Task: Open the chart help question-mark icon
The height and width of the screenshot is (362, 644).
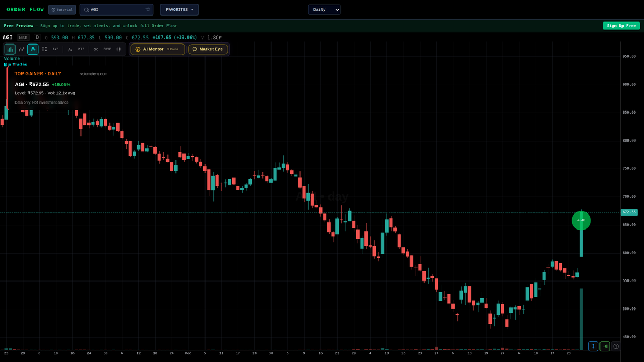Action: (616, 346)
